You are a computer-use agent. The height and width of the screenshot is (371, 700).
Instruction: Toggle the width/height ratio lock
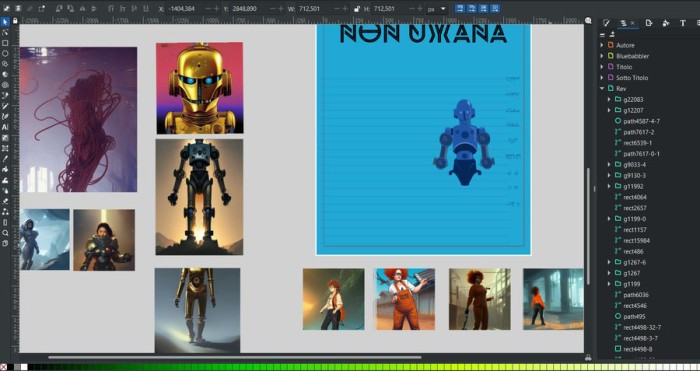click(357, 8)
